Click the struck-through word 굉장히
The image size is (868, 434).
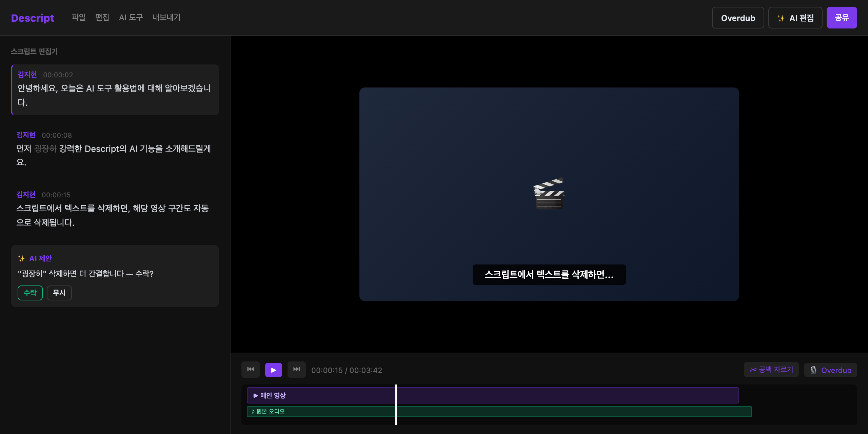[x=45, y=149]
